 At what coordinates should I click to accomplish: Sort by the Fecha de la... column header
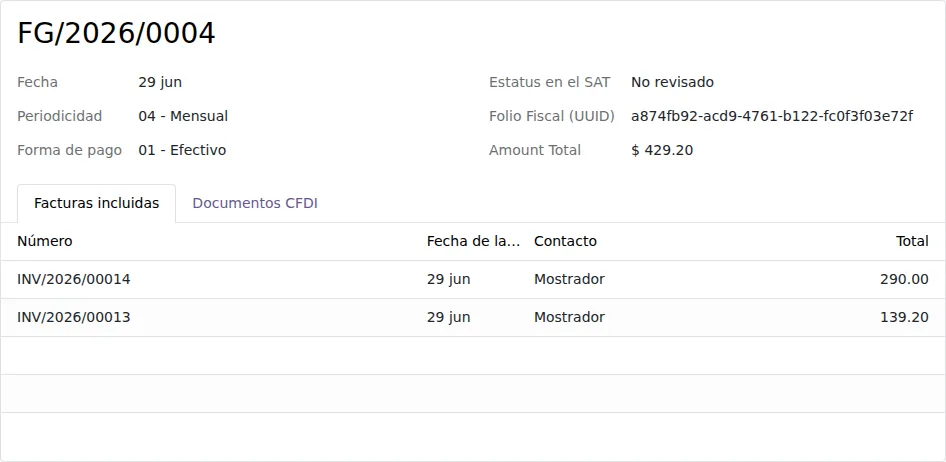point(473,241)
